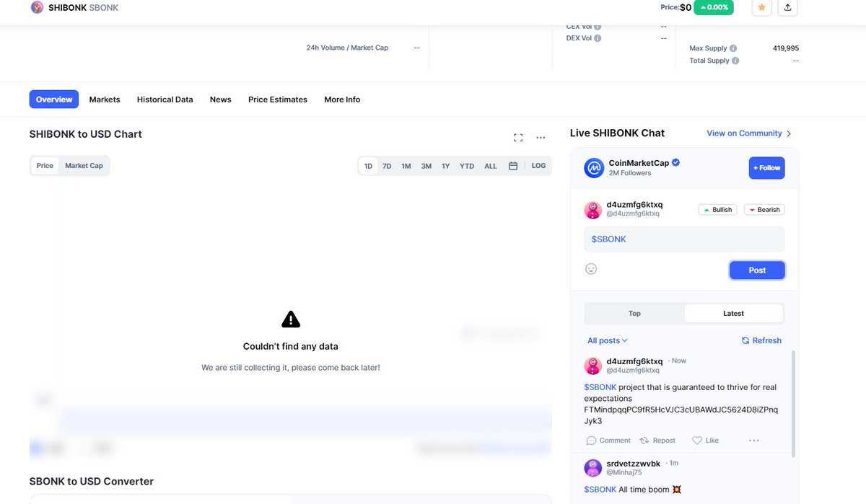Viewport: 866px width, 504px height.
Task: Select 7D chart range
Action: pyautogui.click(x=387, y=166)
